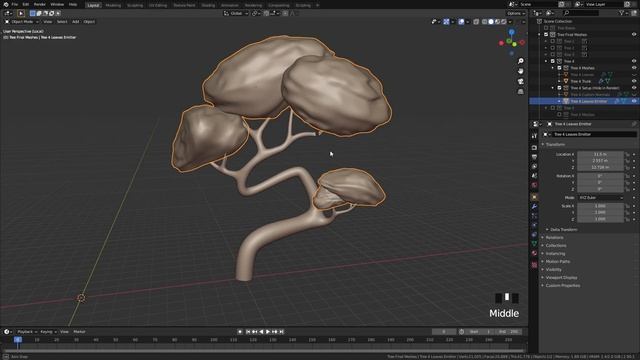Viewport: 640px width, 360px height.
Task: Open the Render menu
Action: click(x=40, y=4)
